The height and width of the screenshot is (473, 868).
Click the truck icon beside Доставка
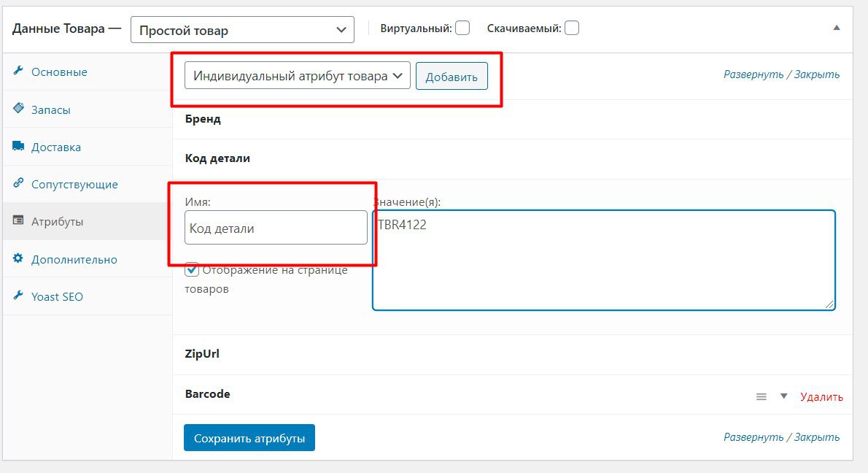[x=18, y=146]
